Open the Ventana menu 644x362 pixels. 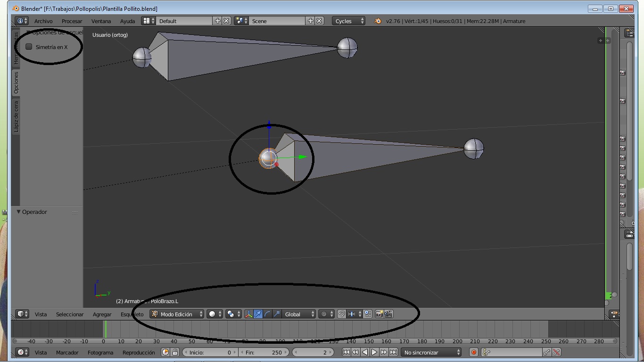click(101, 21)
